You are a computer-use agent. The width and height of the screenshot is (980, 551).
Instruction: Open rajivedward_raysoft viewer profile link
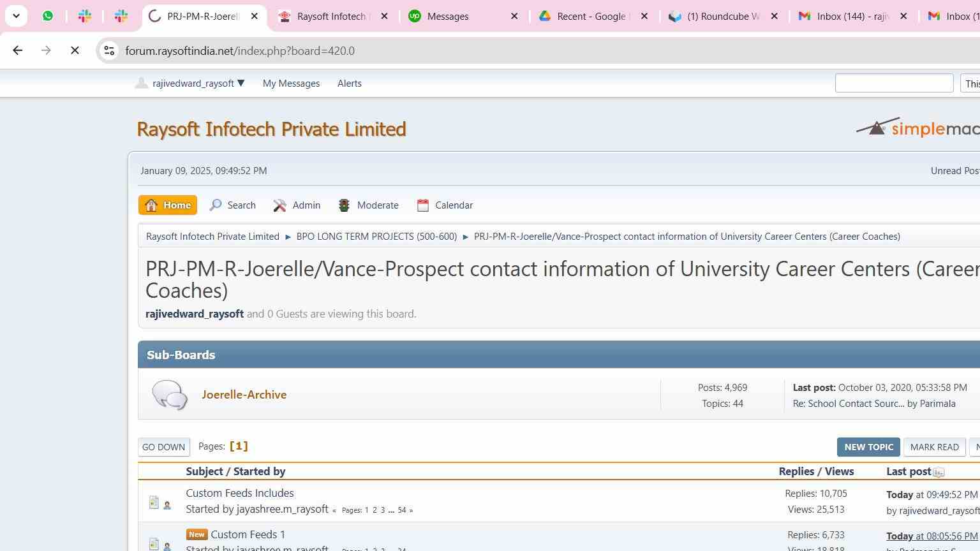tap(195, 314)
